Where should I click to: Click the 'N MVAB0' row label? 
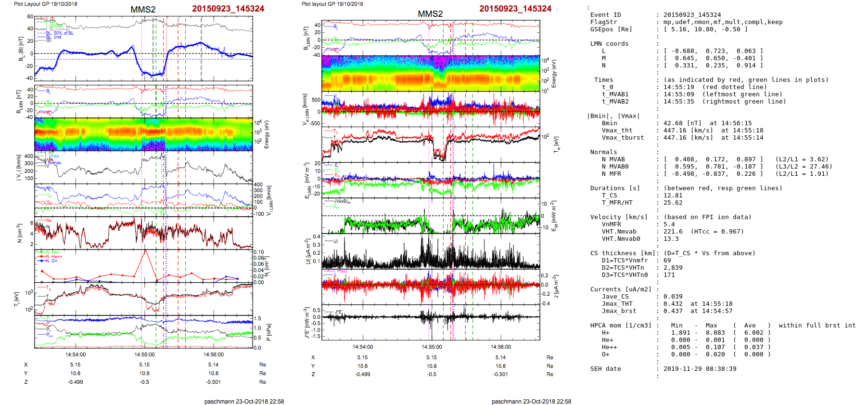615,167
